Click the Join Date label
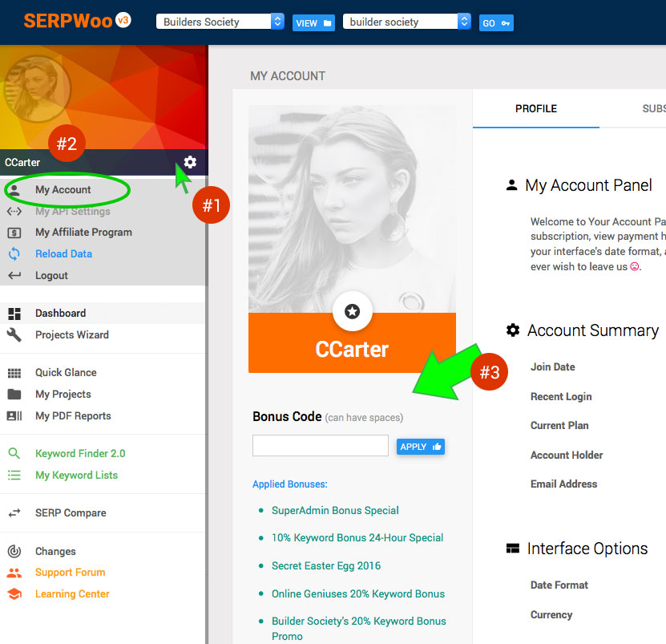This screenshot has height=644, width=666. [x=552, y=367]
